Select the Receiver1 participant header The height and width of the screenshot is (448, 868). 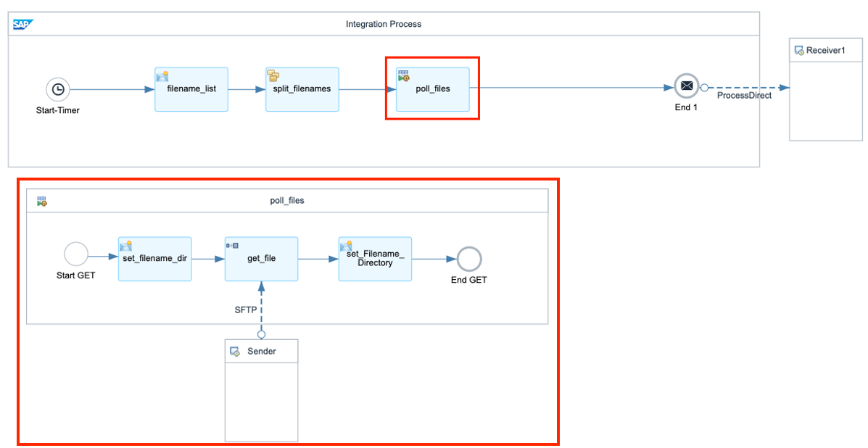pos(826,51)
